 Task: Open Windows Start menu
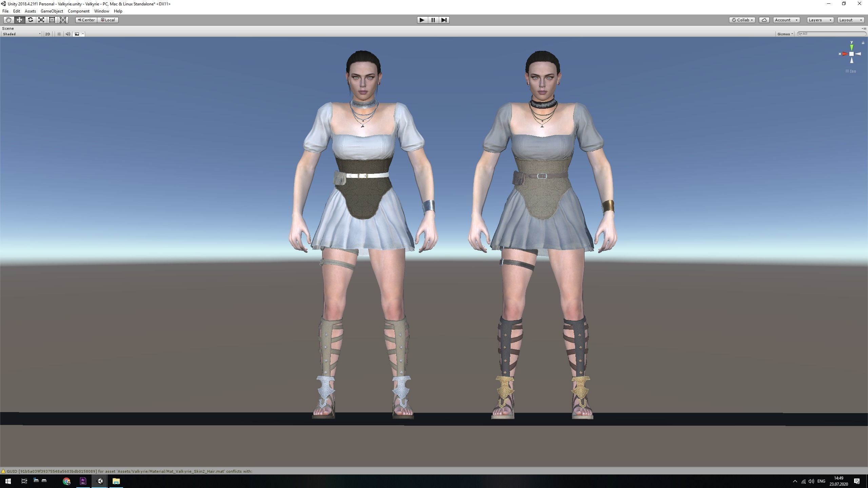[x=8, y=481]
